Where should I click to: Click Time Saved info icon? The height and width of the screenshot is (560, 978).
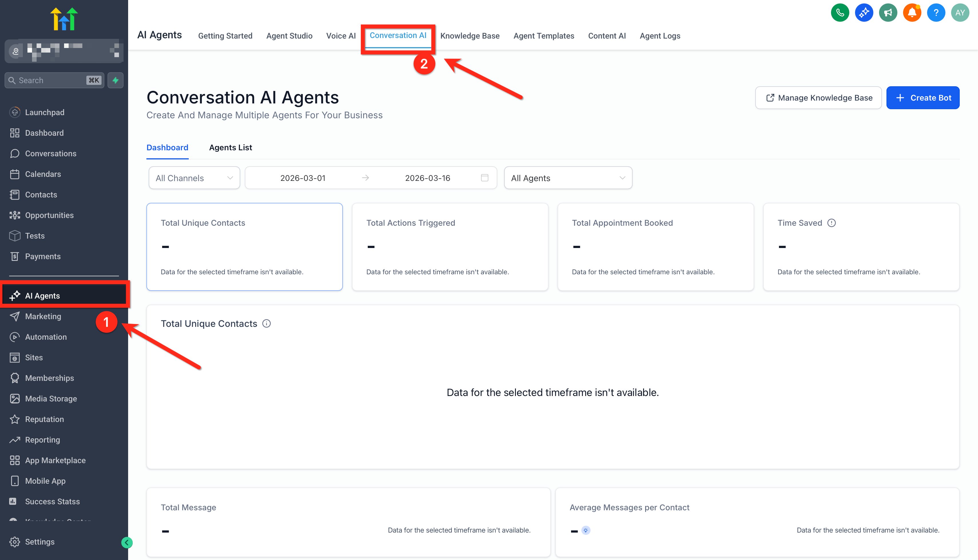point(831,223)
